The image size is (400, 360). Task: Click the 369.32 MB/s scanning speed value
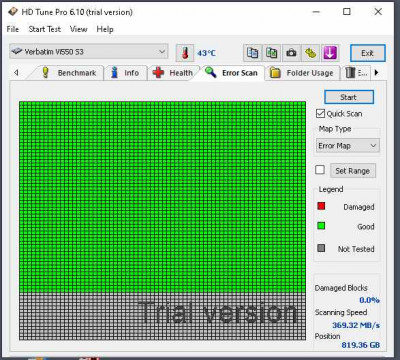356,325
